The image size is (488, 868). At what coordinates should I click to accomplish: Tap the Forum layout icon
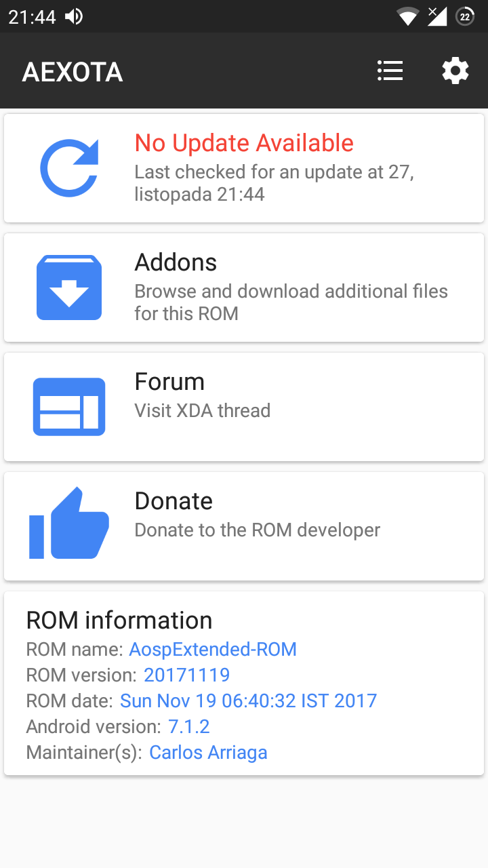69,407
